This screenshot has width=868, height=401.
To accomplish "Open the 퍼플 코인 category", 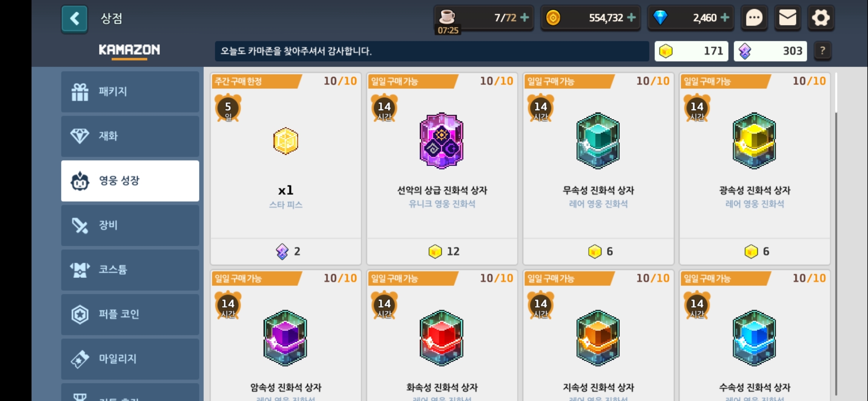I will pyautogui.click(x=130, y=314).
